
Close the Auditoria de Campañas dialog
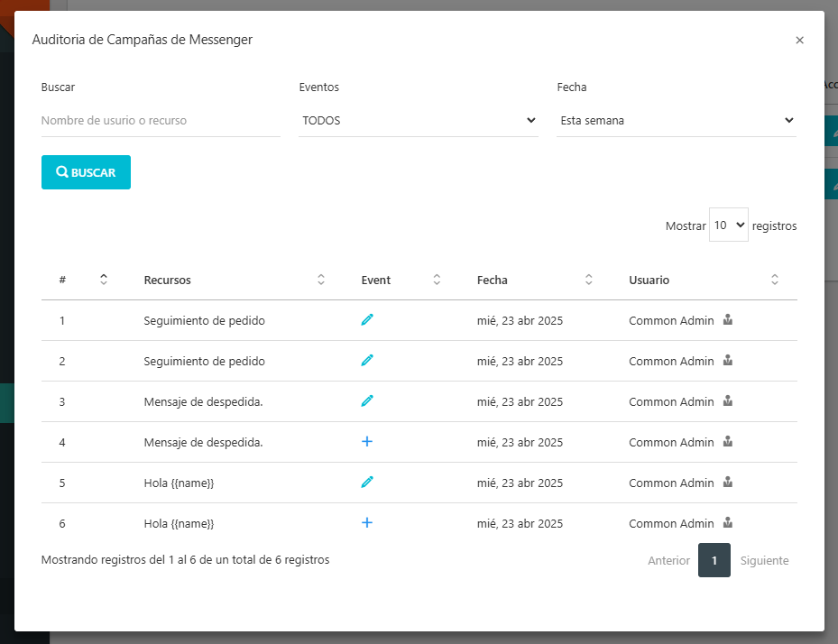(799, 40)
